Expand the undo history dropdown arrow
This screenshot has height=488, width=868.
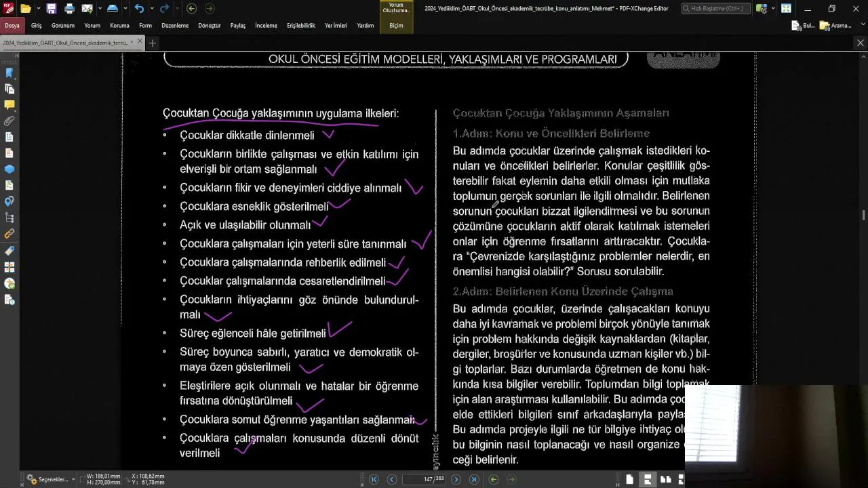coord(151,9)
